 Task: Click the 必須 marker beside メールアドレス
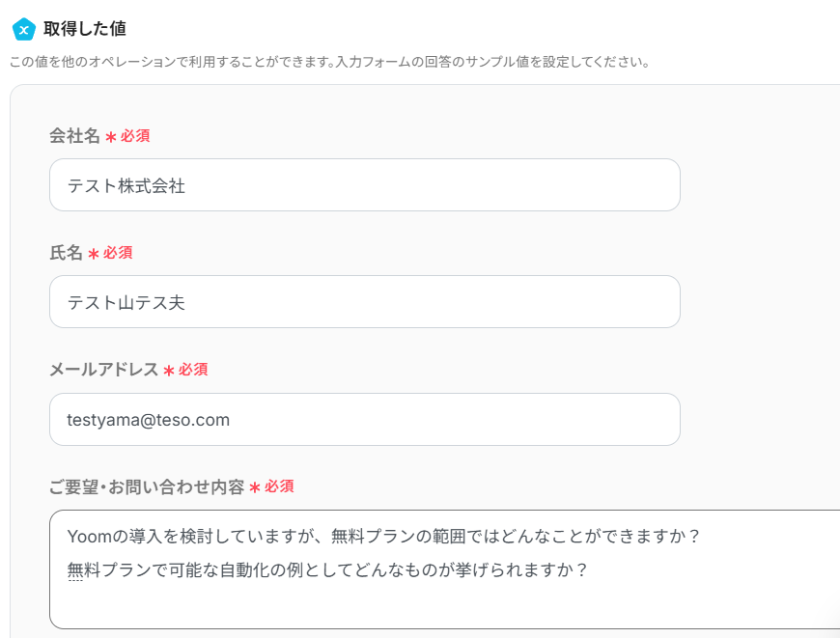(193, 370)
